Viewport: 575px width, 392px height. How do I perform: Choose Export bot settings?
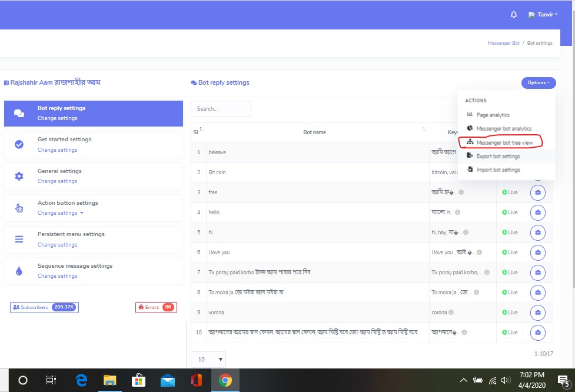click(x=498, y=156)
